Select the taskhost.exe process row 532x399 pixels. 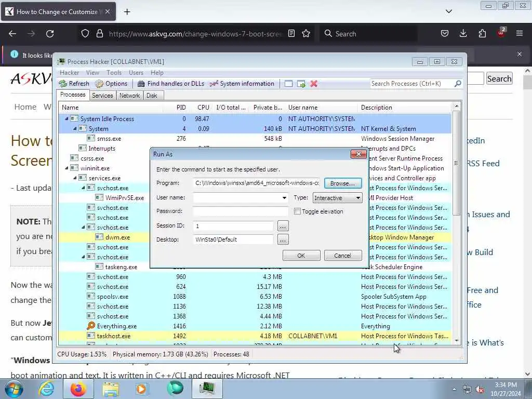click(x=255, y=336)
